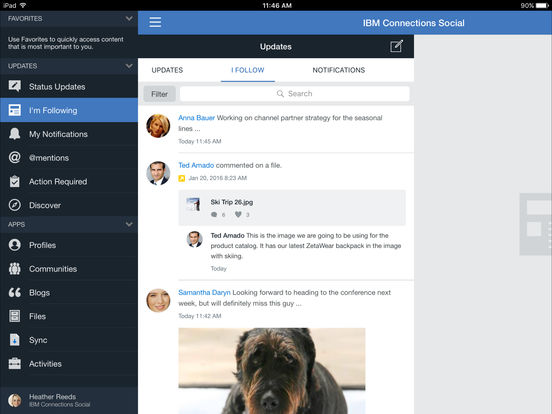The width and height of the screenshot is (552, 414).
Task: Click the comment bubble icon on Ski Trip file
Action: [x=214, y=214]
